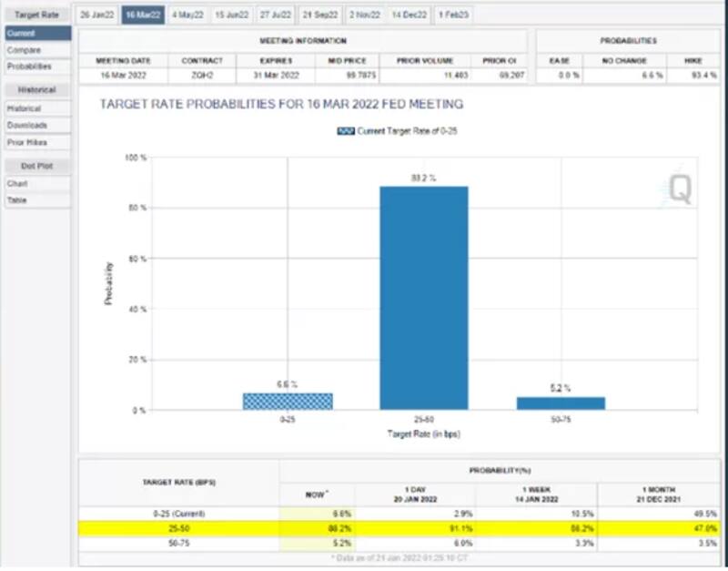The height and width of the screenshot is (571, 728).
Task: Switch to the 26 Jan22 meeting tab
Action: (x=96, y=15)
